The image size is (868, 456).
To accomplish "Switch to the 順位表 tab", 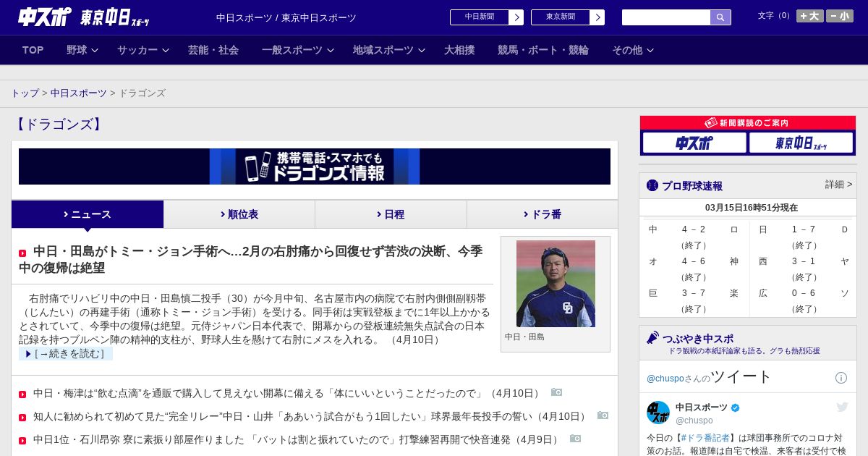I will pos(239,214).
